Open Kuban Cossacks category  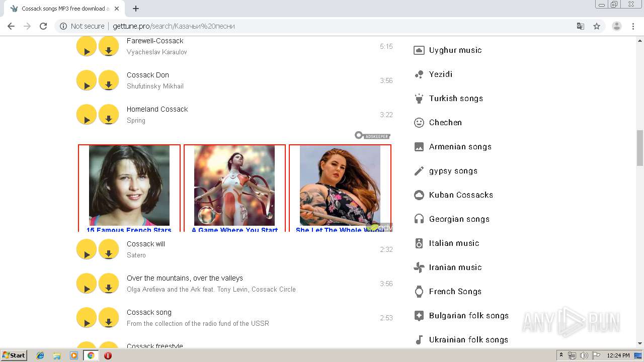pos(461,195)
